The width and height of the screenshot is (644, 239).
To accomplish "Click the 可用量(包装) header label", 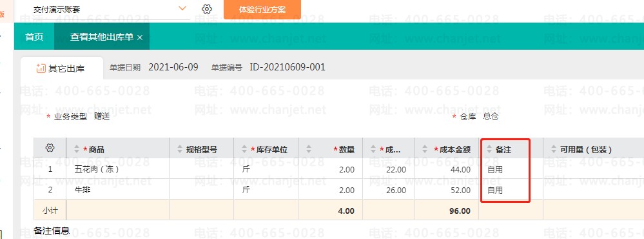I will point(586,150).
